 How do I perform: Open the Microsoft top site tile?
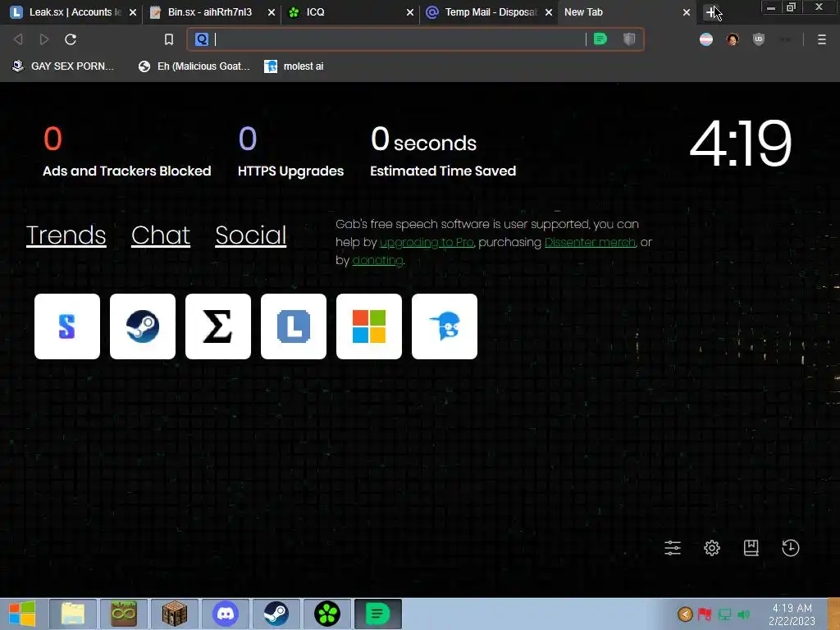click(x=369, y=326)
